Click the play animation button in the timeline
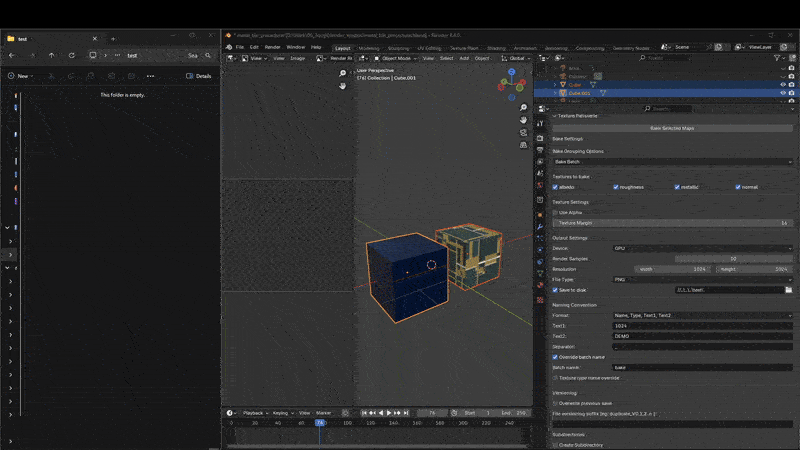The image size is (800, 450). tap(389, 413)
